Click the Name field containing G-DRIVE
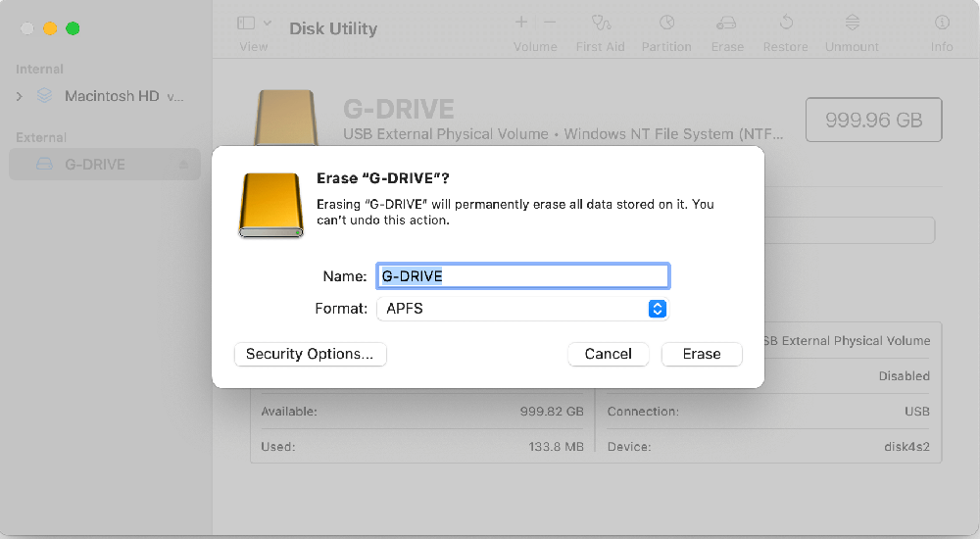 coord(522,275)
